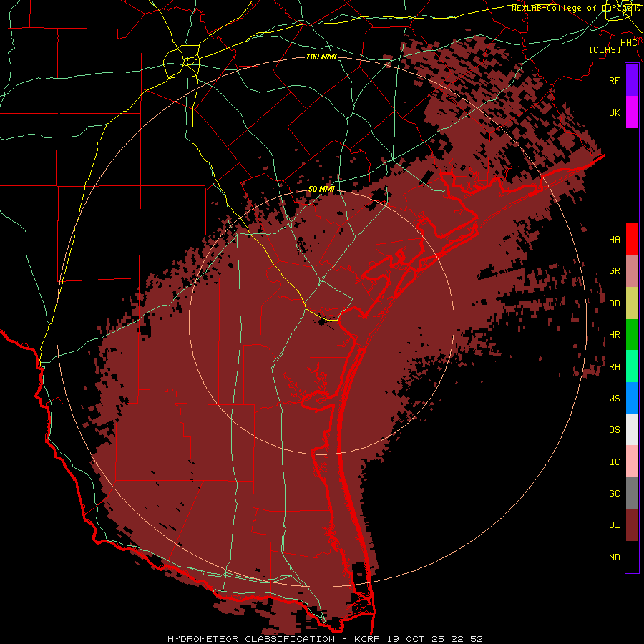Click the RA legend label
644x644 pixels.
coord(614,367)
